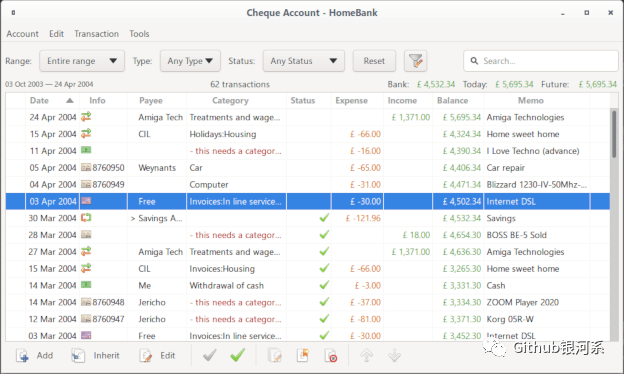
Task: Sort by the Payee column header
Action: [156, 101]
